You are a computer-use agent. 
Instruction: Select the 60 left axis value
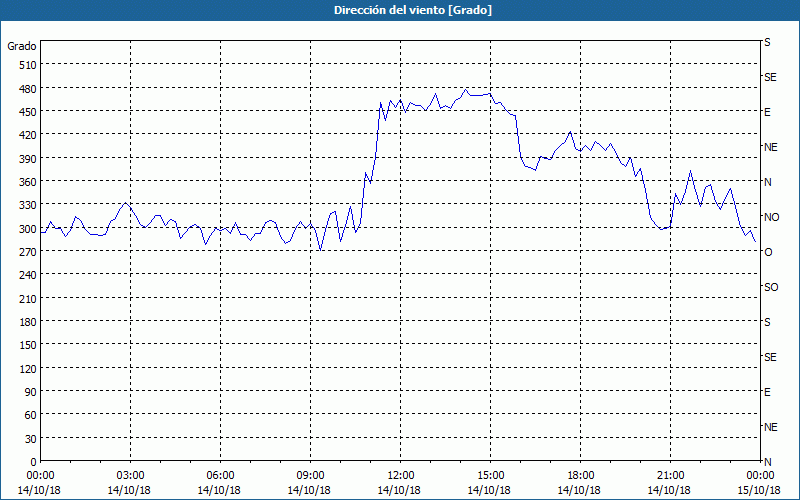click(x=31, y=415)
